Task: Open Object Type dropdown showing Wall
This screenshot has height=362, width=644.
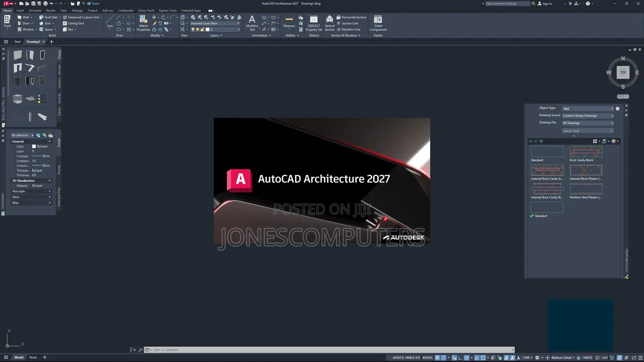Action: [x=588, y=109]
